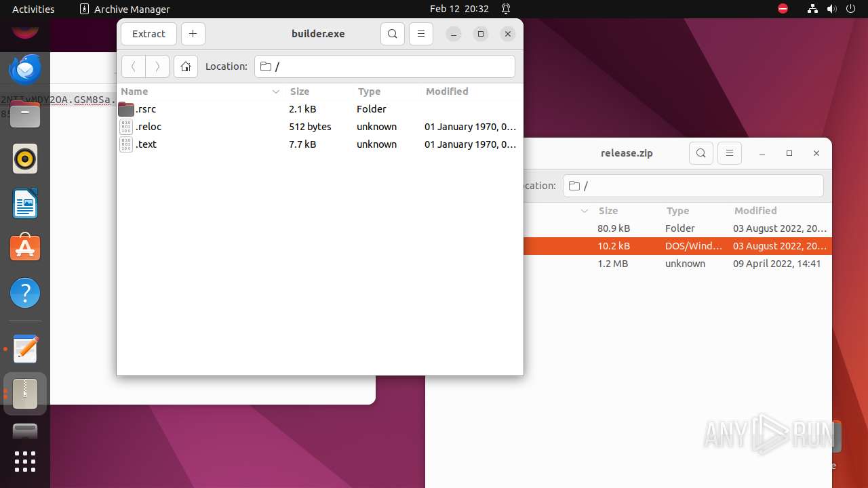This screenshot has width=868, height=488.
Task: Open LibreOffice Writer from the dock
Action: point(25,203)
